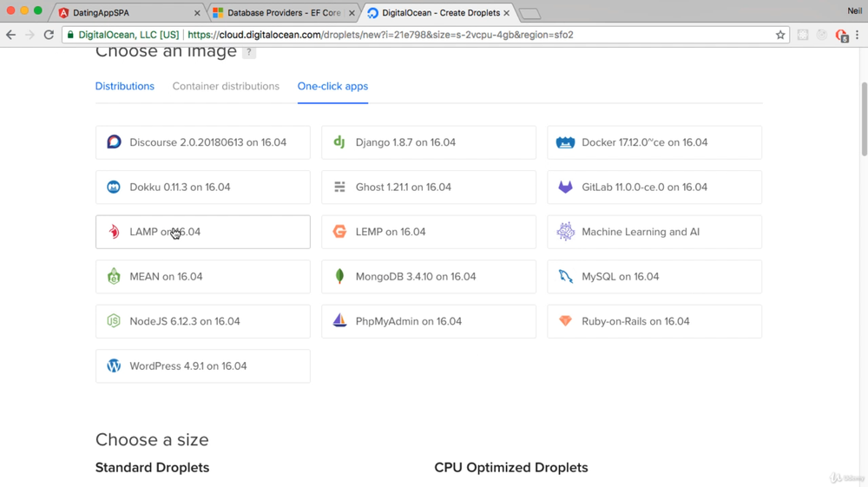Pick the MEAN on 16.04 card

click(202, 277)
